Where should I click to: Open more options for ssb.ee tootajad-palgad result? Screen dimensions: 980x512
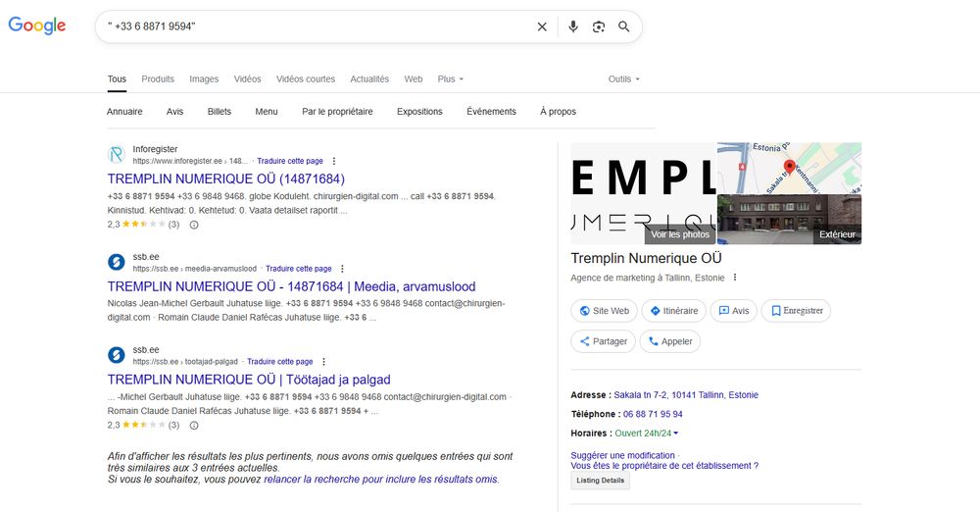pyautogui.click(x=323, y=362)
